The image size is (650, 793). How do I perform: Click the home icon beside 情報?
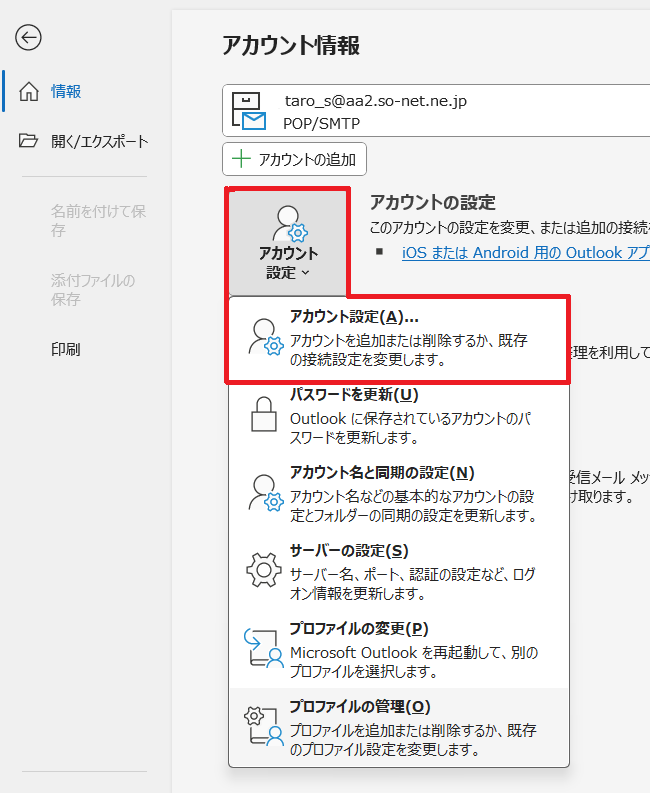[x=29, y=92]
